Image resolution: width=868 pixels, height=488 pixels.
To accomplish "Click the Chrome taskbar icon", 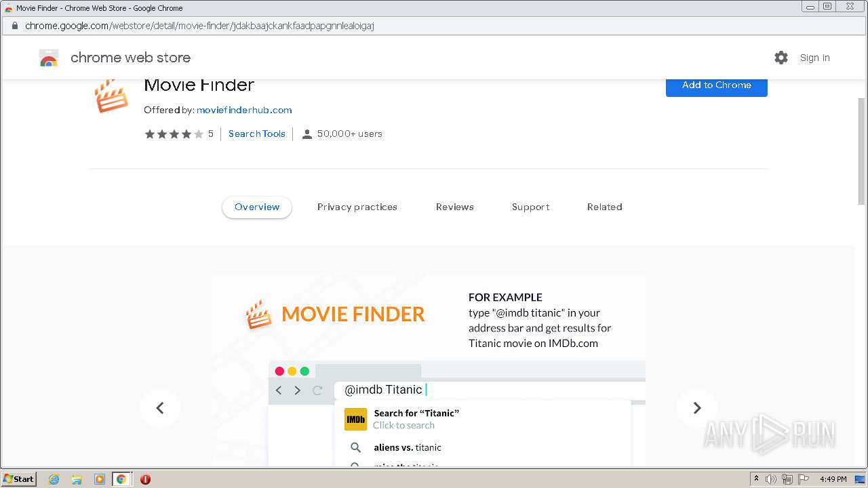I will click(121, 479).
